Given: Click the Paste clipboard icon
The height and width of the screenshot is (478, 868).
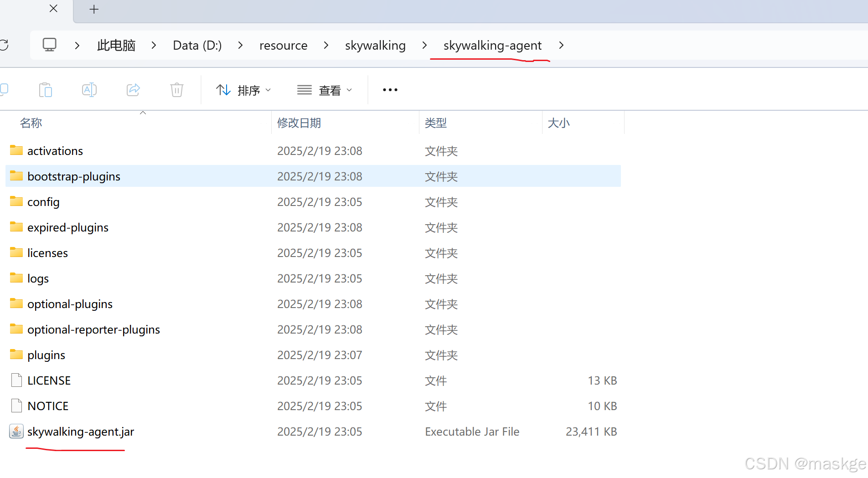Looking at the screenshot, I should [x=46, y=90].
